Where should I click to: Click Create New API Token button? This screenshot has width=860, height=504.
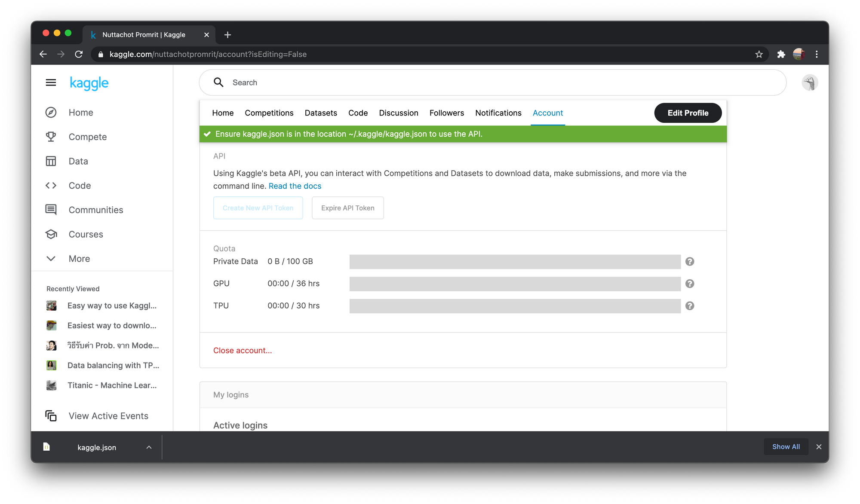258,208
